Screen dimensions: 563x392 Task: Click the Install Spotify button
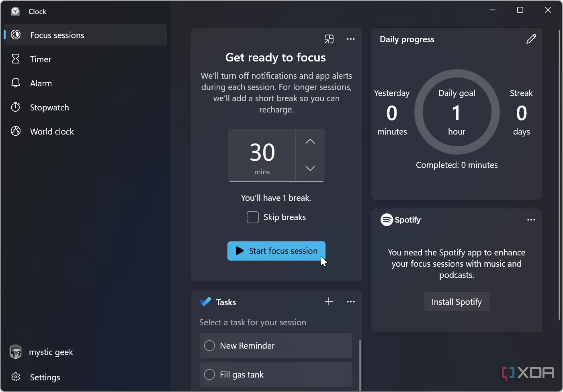[457, 302]
